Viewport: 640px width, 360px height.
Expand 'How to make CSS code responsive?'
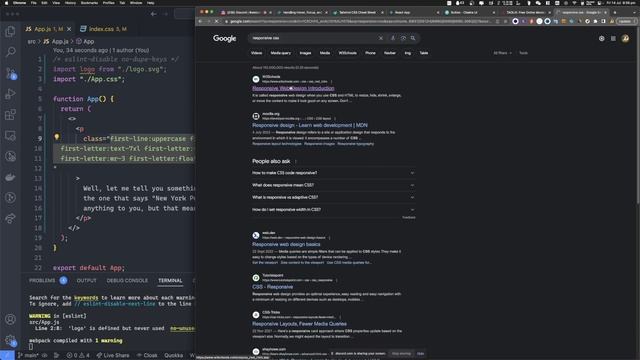pos(333,173)
